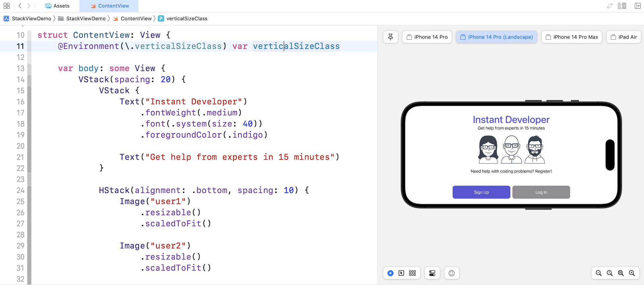Click the preview on device icon

point(451,273)
